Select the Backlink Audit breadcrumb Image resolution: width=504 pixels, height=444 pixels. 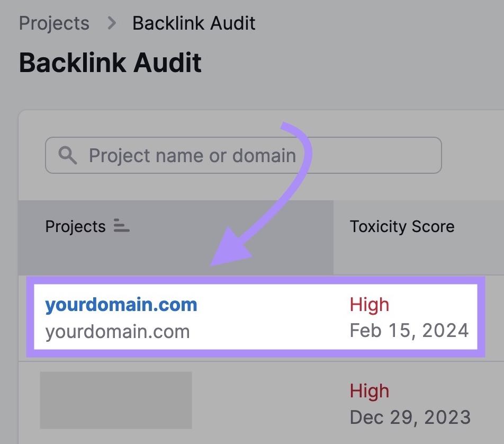pos(194,23)
